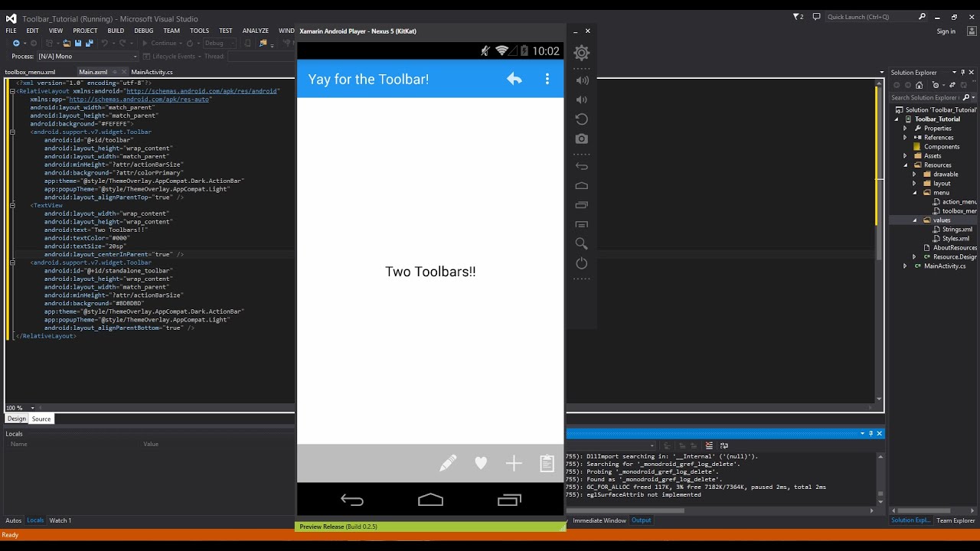Expand the References node in Solution Explorer
Viewport: 980px width, 551px height.
[905, 138]
